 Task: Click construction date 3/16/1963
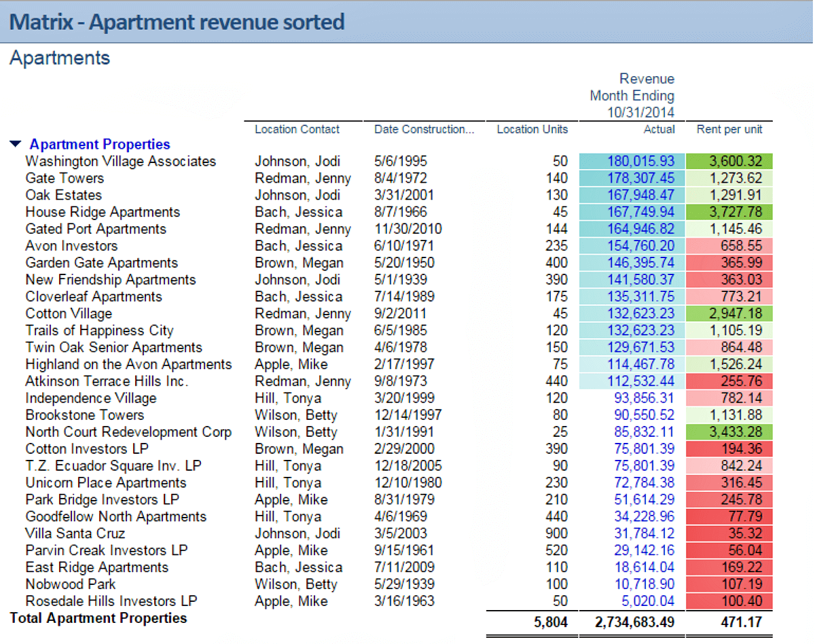coord(404,601)
